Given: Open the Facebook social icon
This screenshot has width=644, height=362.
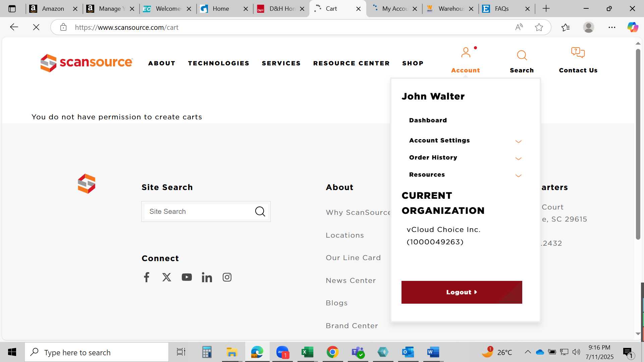Looking at the screenshot, I should click(147, 277).
